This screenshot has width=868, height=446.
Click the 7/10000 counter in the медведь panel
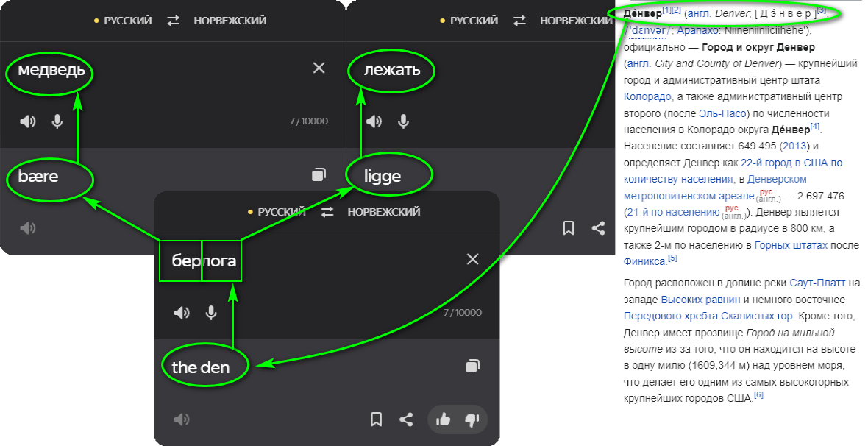point(309,121)
